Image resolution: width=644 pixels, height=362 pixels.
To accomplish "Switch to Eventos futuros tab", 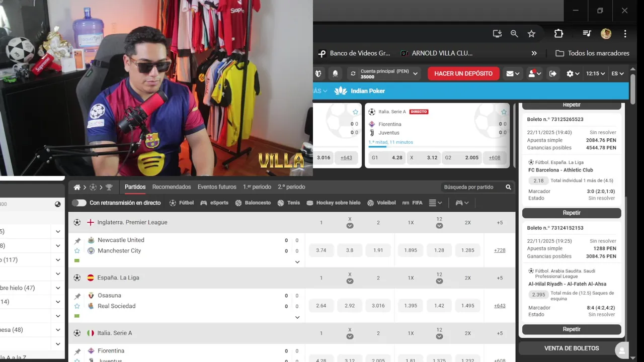I will point(217,187).
